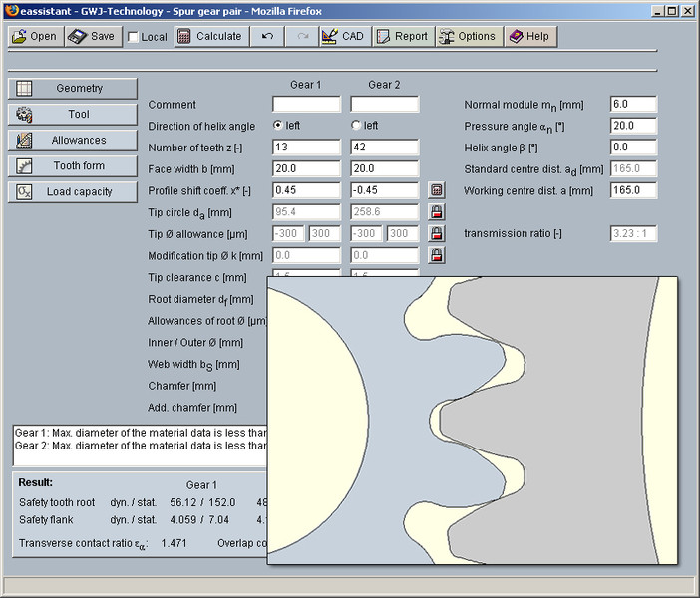This screenshot has width=700, height=598.
Task: Click Gear 1 number of teeth field
Action: coord(305,148)
